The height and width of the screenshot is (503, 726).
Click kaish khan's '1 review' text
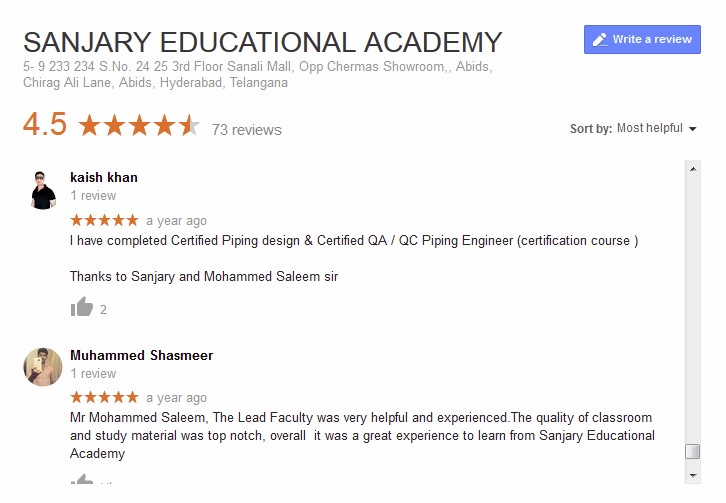[x=93, y=196]
